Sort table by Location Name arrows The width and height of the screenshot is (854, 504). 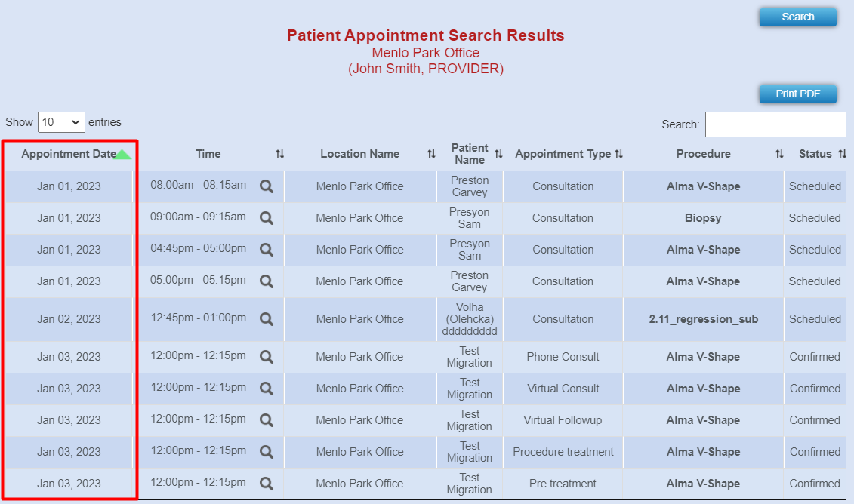(431, 154)
